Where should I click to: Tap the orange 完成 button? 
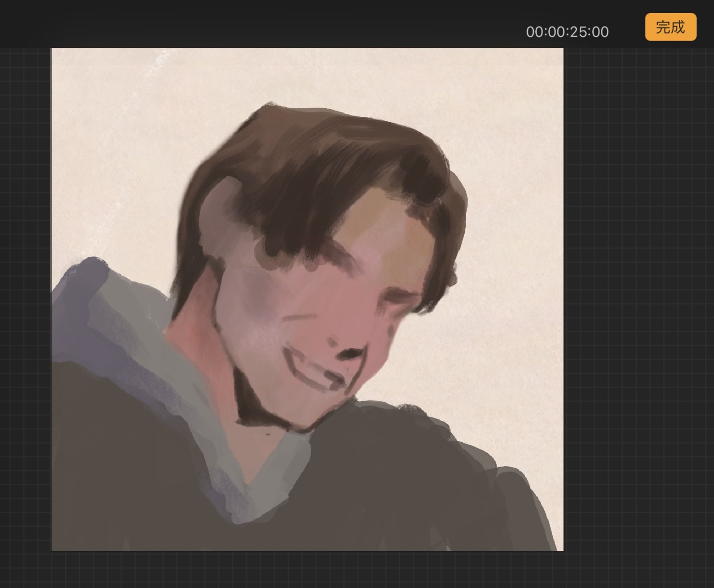pos(671,27)
